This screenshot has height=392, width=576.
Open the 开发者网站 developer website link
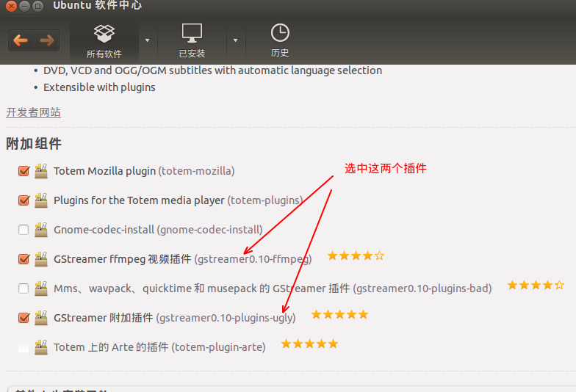point(33,112)
